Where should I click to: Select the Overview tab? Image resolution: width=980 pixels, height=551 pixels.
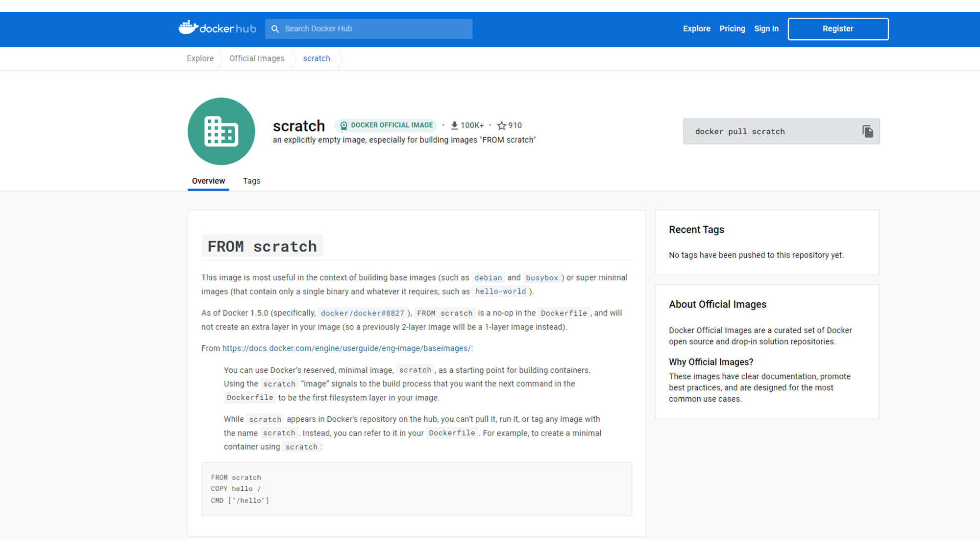coord(208,181)
